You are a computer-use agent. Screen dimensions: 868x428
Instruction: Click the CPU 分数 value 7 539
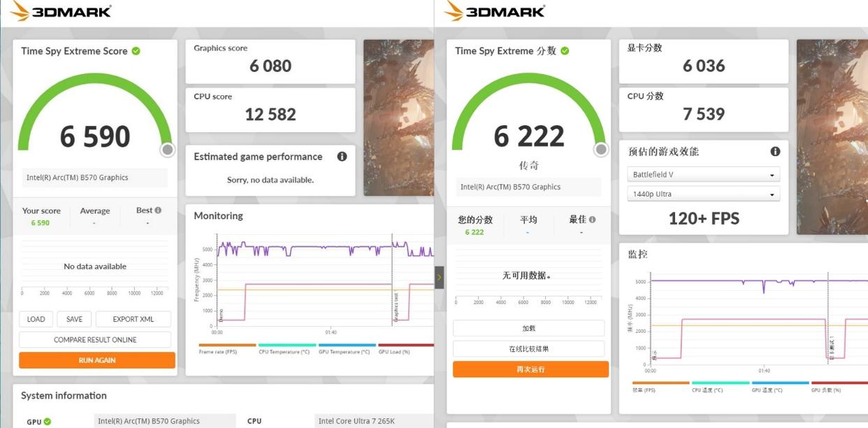pyautogui.click(x=704, y=114)
